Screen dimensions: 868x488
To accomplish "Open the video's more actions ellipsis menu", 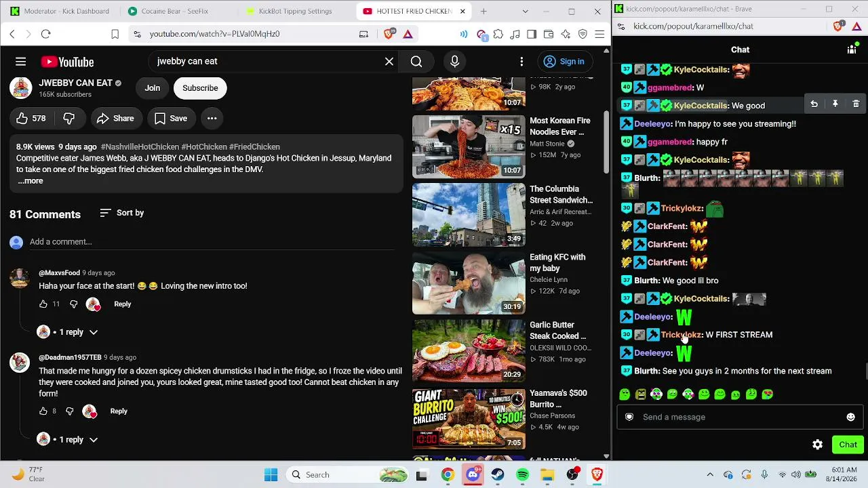I will [212, 119].
